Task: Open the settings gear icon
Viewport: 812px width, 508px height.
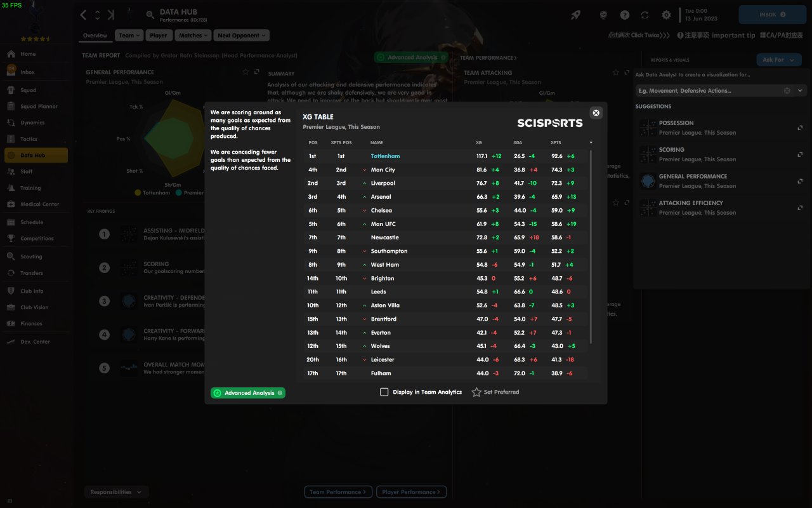Action: coord(666,15)
